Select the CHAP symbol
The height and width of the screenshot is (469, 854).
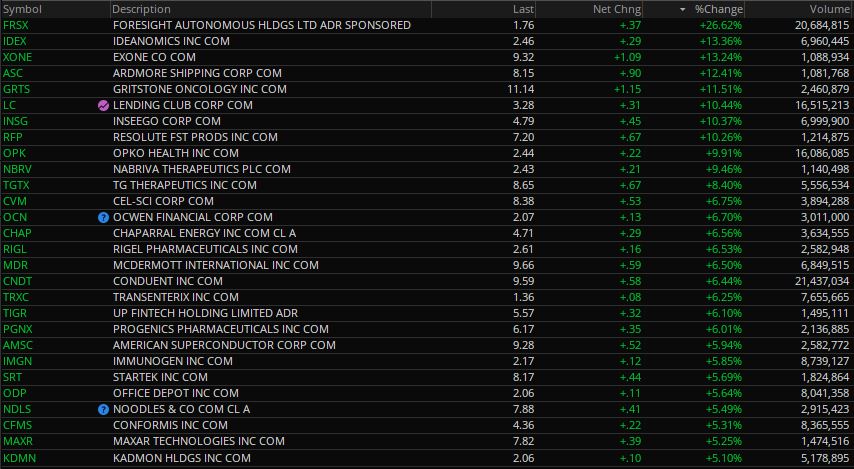tap(17, 233)
